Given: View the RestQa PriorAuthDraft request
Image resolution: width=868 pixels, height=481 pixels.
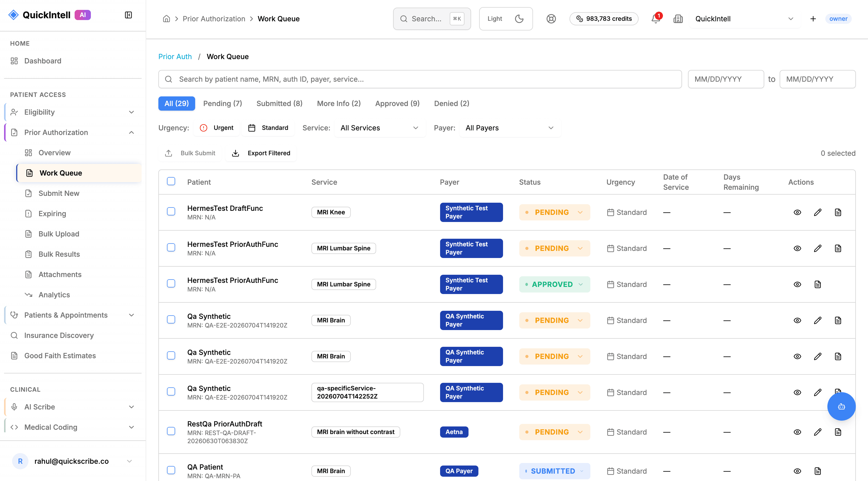Looking at the screenshot, I should [x=797, y=432].
